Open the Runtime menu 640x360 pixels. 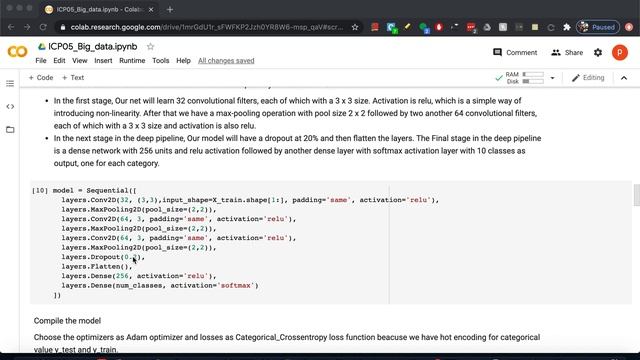(x=132, y=60)
